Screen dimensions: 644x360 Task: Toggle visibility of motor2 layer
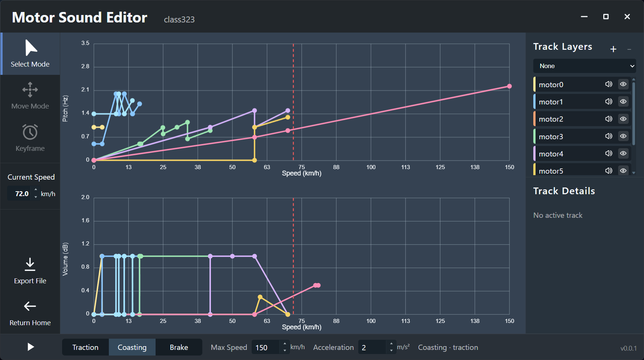coord(623,119)
